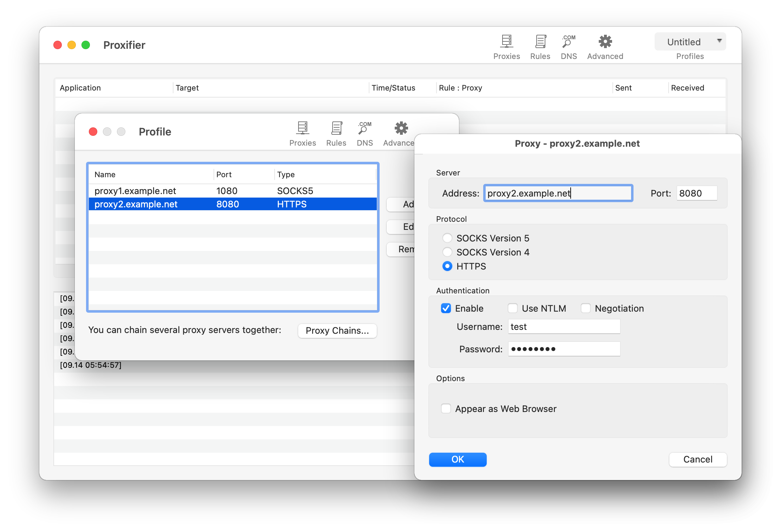Open Proxy Chains dialog
Viewport: 781px width, 532px height.
[x=337, y=331]
